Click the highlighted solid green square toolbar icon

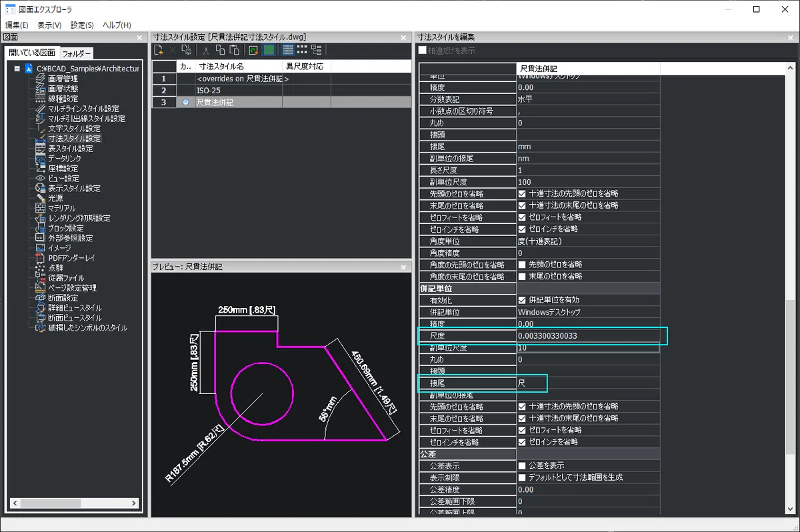pos(269,50)
